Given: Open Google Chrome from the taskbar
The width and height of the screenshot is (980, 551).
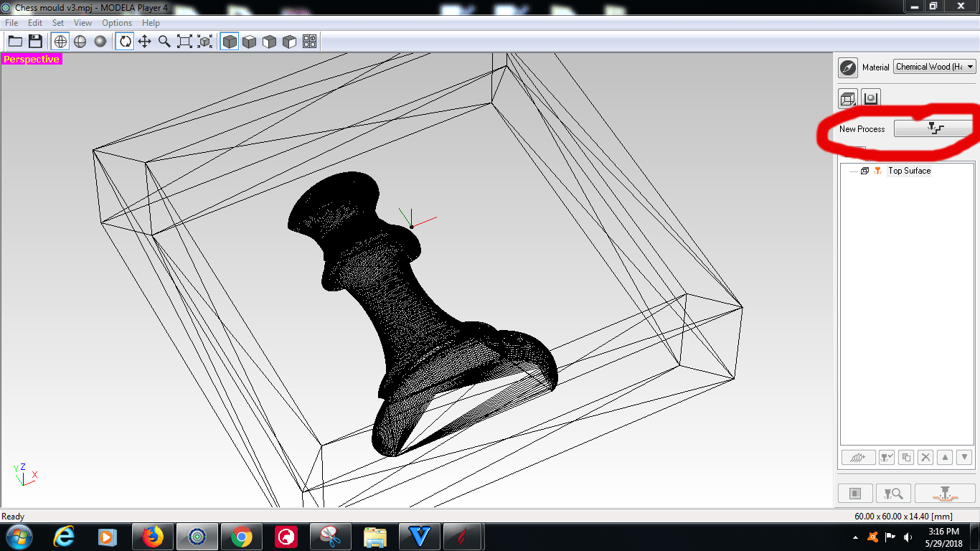Looking at the screenshot, I should (x=241, y=537).
